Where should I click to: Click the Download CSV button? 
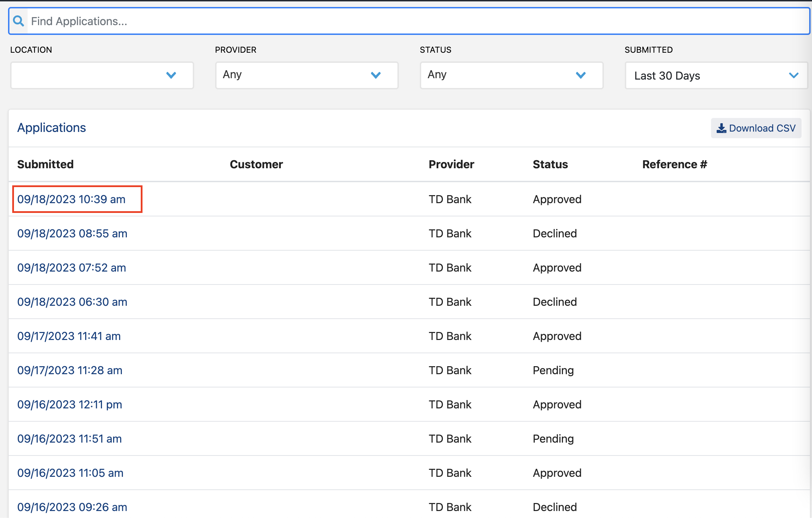(756, 128)
